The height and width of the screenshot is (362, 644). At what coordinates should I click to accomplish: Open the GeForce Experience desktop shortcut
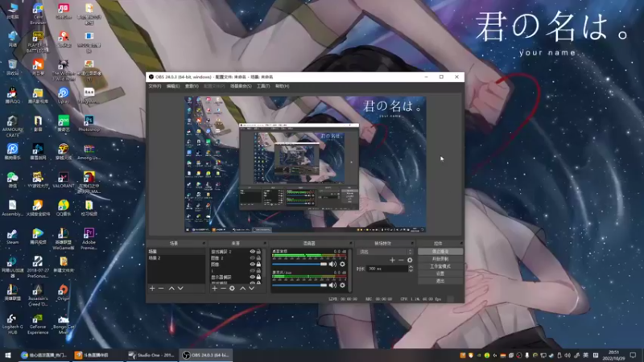pos(38,323)
